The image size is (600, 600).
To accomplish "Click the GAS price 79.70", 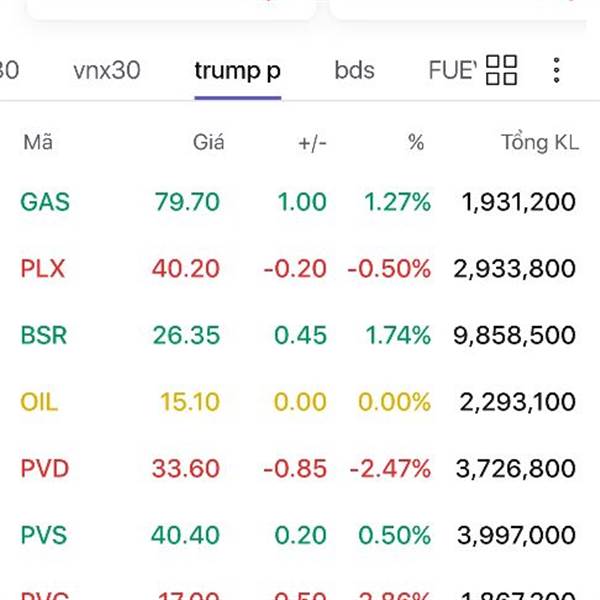I will pyautogui.click(x=187, y=202).
